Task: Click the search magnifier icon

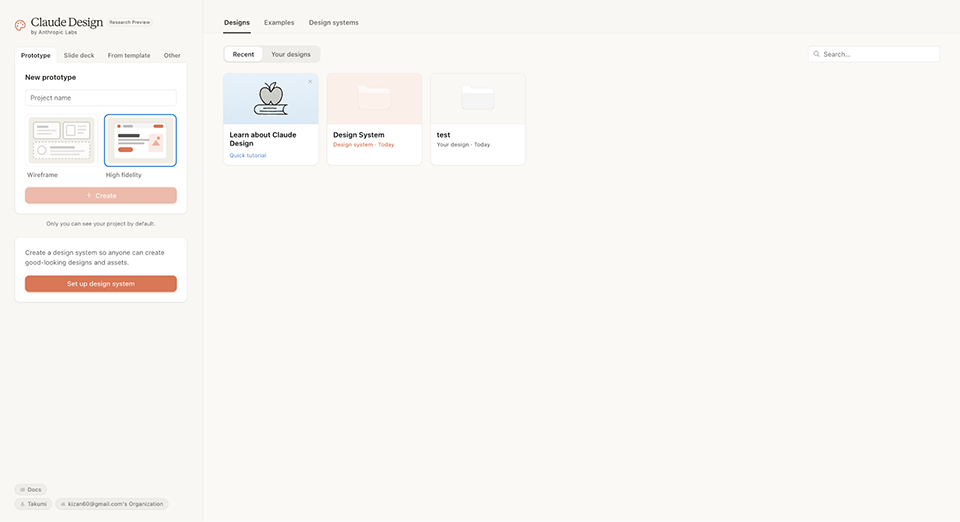Action: pyautogui.click(x=816, y=54)
